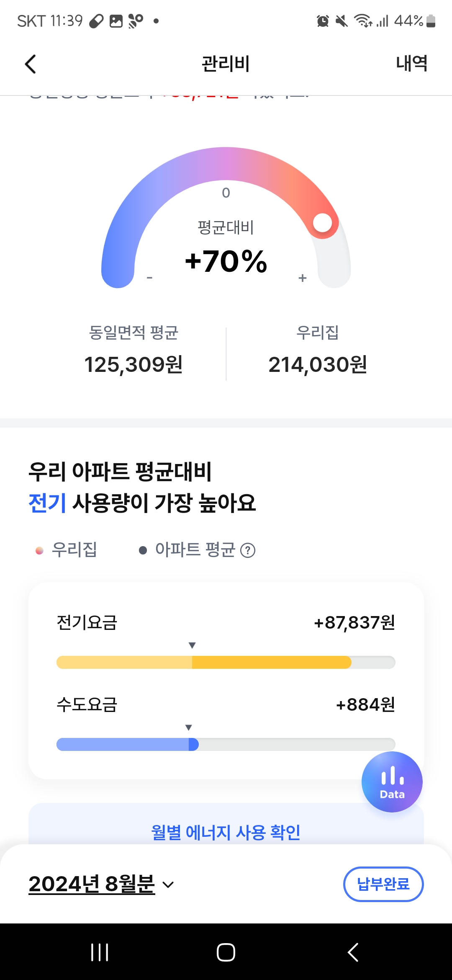Tap the chevron next to 2024년 8월분
The height and width of the screenshot is (980, 452).
point(168,885)
